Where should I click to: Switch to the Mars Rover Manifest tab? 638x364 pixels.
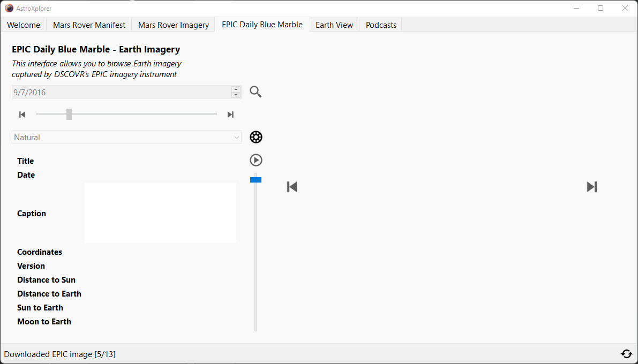[89, 25]
